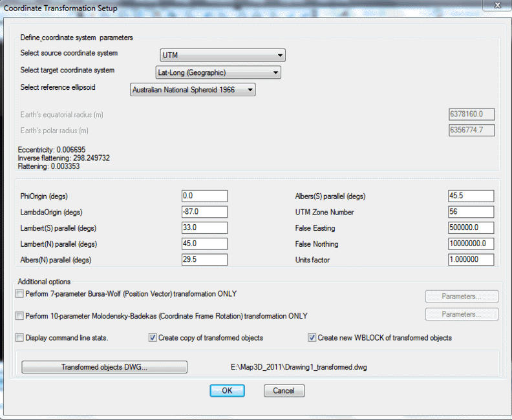
Task: Click the False Northing input field
Action: tap(471, 244)
